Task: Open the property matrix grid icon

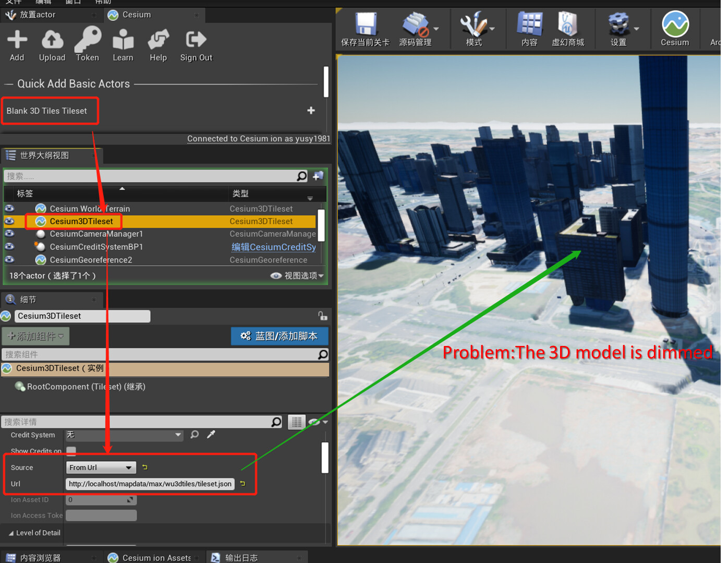Action: point(296,422)
